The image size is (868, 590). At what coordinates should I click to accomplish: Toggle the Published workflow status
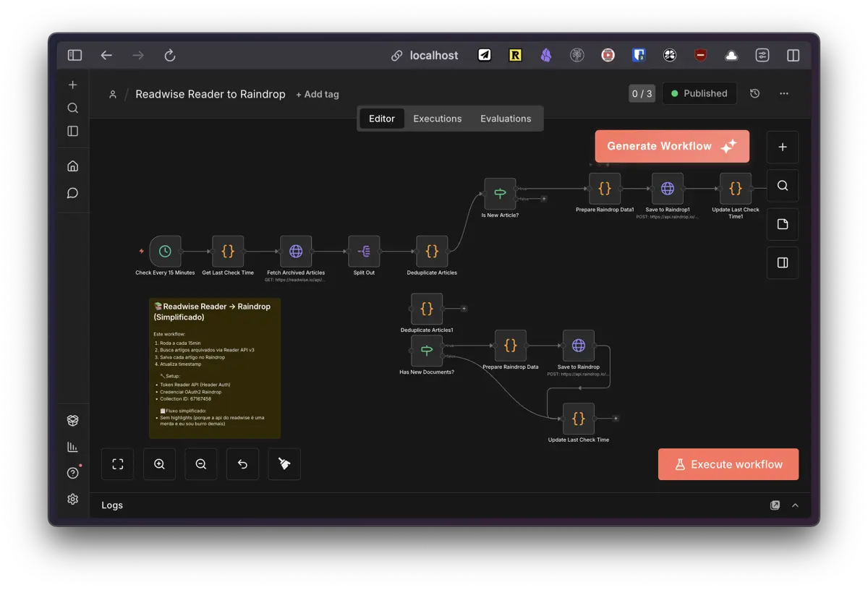point(699,93)
